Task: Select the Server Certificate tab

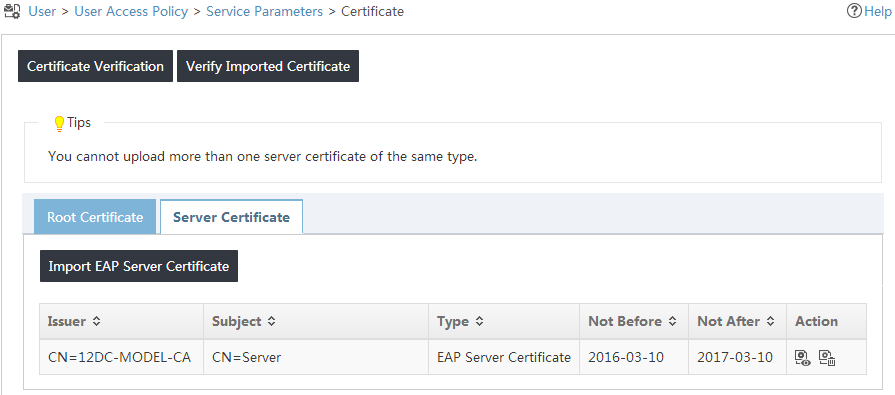Action: click(x=231, y=217)
